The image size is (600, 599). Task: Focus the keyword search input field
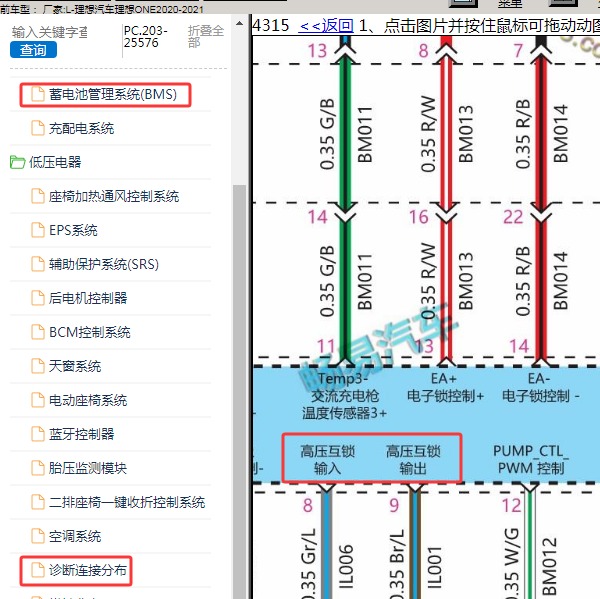tap(50, 32)
